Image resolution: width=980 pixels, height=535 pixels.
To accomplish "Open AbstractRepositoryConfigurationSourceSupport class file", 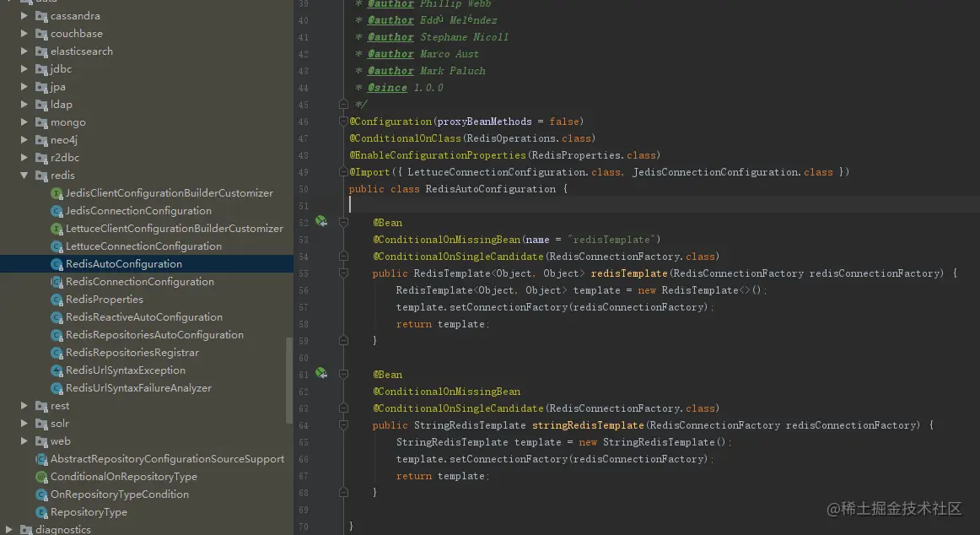I will (x=167, y=459).
